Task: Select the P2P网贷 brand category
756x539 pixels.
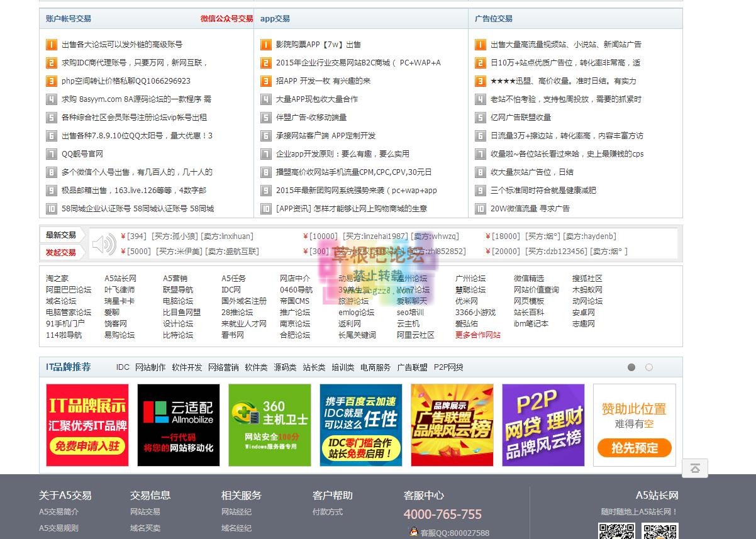Action: [x=448, y=367]
